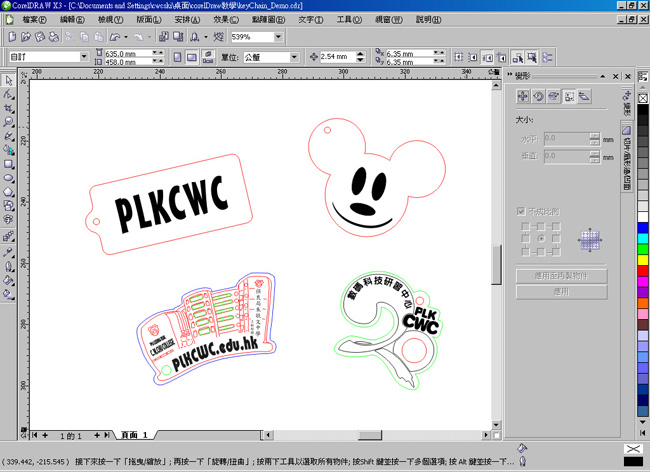Open the 編輯 menu
650x472 pixels.
point(72,19)
